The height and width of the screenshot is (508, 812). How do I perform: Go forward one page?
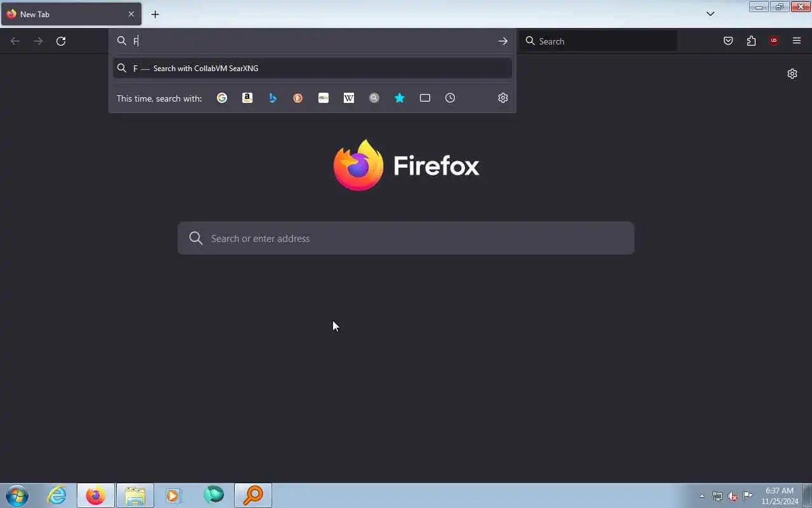point(38,41)
